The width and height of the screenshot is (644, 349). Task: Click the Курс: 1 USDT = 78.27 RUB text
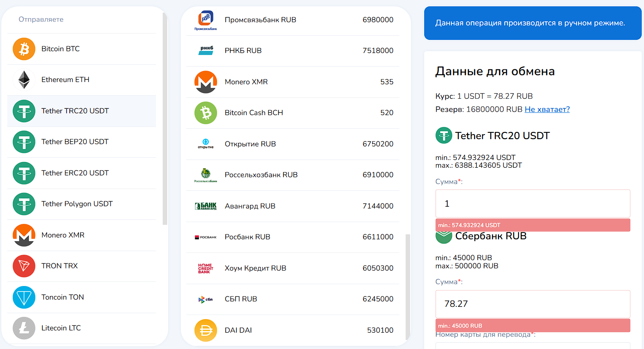point(484,96)
